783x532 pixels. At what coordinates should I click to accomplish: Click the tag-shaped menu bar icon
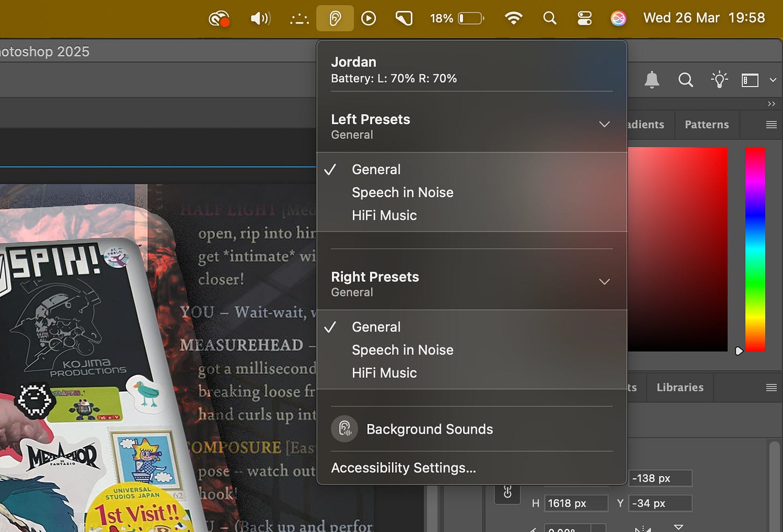pos(404,19)
